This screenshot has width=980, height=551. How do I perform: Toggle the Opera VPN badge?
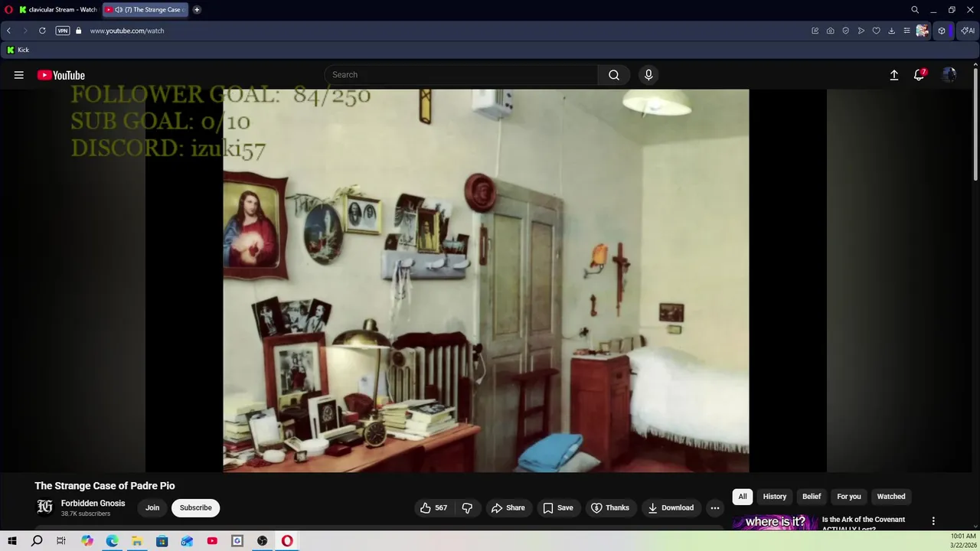pyautogui.click(x=63, y=31)
